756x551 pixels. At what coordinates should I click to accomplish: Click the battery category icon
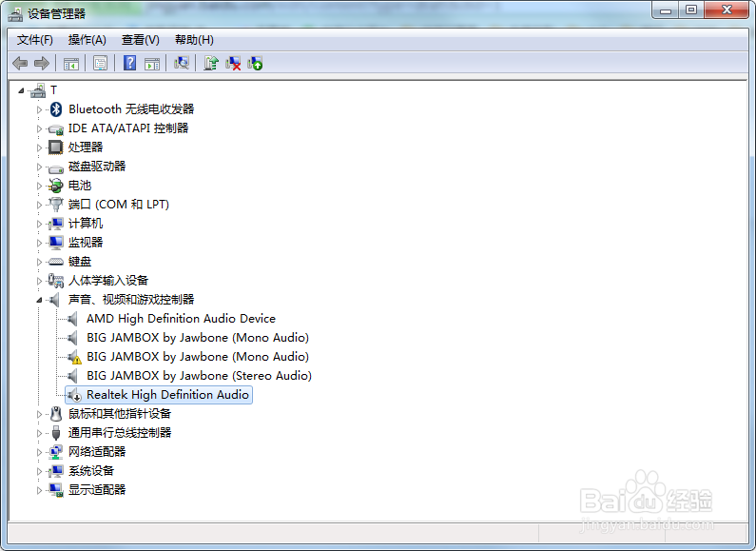pyautogui.click(x=56, y=186)
